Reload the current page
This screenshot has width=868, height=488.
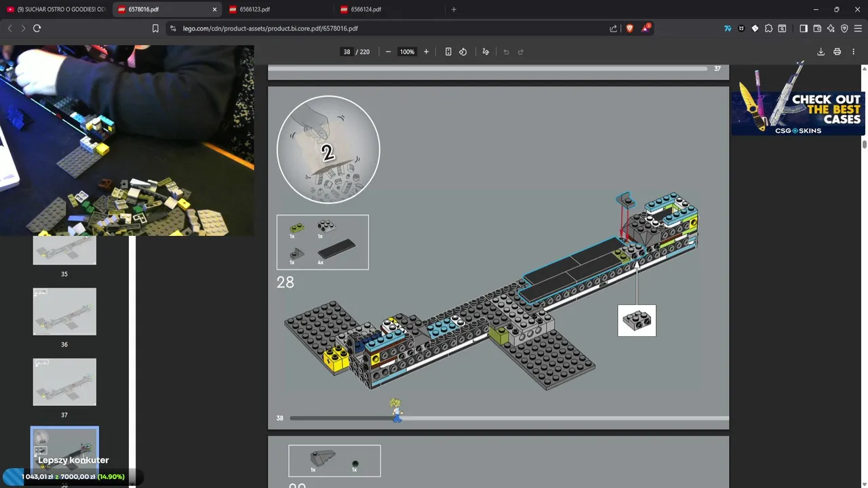point(37,28)
